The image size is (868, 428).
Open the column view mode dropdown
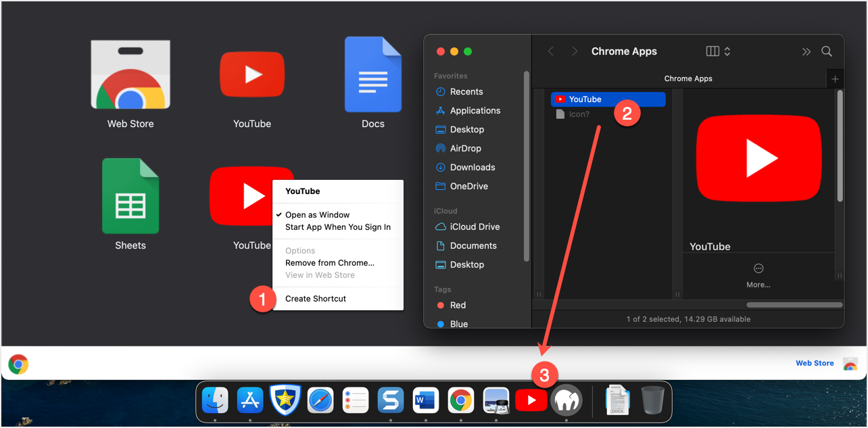click(x=718, y=51)
